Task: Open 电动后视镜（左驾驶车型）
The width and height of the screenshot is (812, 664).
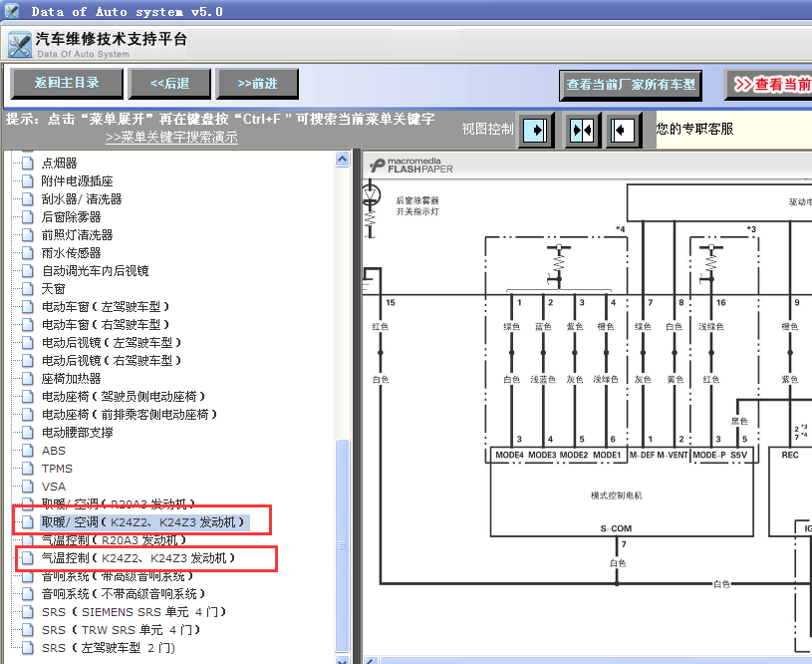Action: 112,343
